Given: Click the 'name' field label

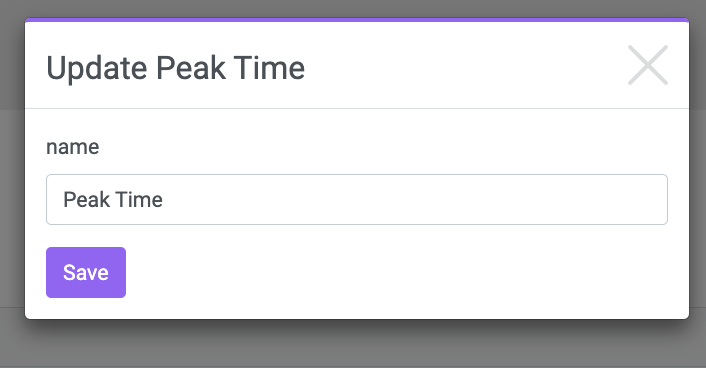Looking at the screenshot, I should click(x=72, y=147).
